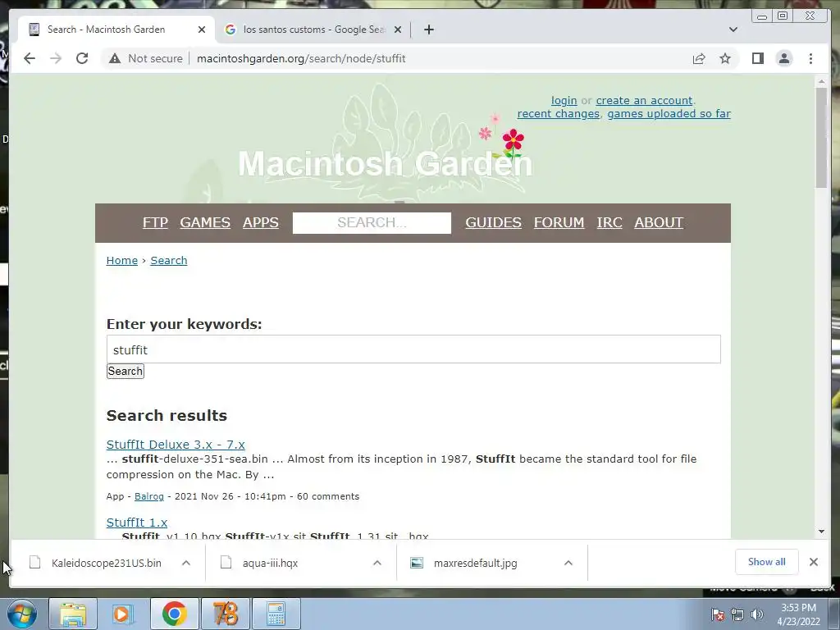Open a new browser tab
The height and width of the screenshot is (630, 840).
point(428,30)
